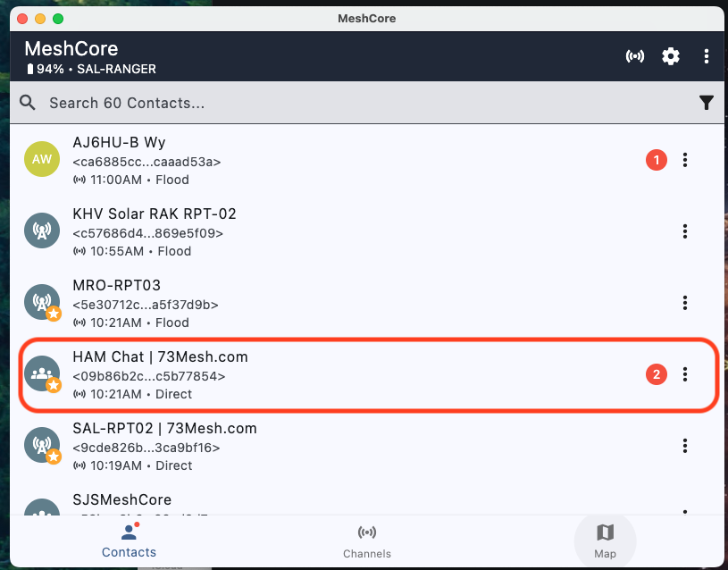Viewport: 728px width, 570px height.
Task: Expand options menu for KHV Solar RAK RPT-02
Action: pos(685,231)
